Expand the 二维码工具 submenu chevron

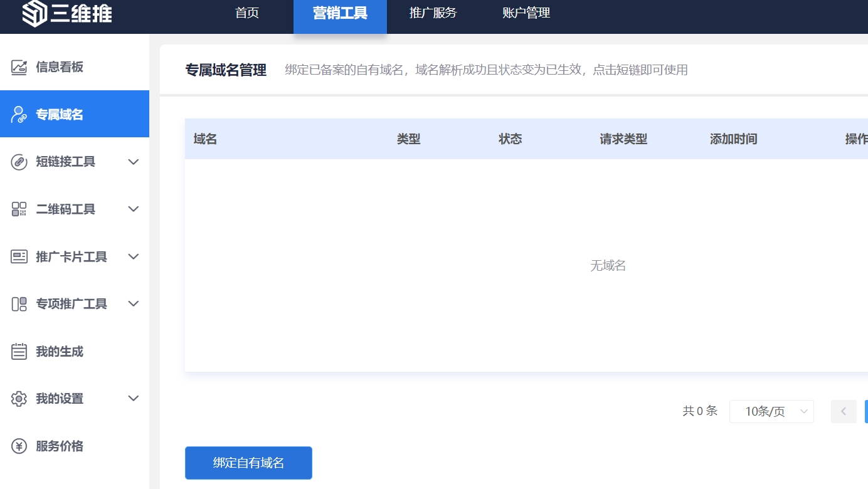(x=134, y=209)
